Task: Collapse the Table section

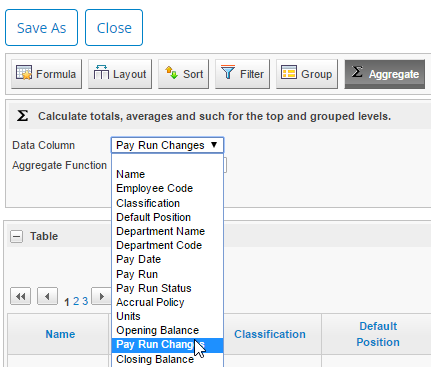Action: tap(16, 236)
